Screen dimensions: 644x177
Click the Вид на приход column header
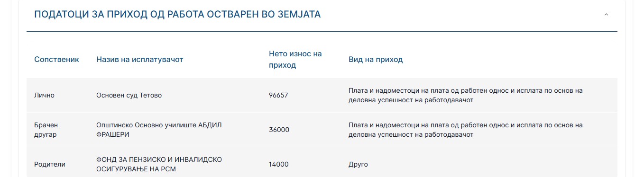pyautogui.click(x=376, y=60)
